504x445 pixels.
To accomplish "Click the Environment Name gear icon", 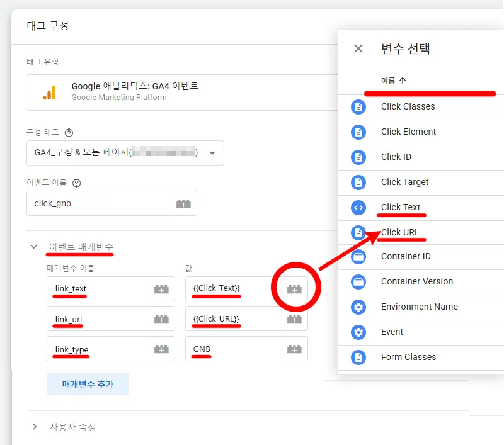I will coord(358,307).
